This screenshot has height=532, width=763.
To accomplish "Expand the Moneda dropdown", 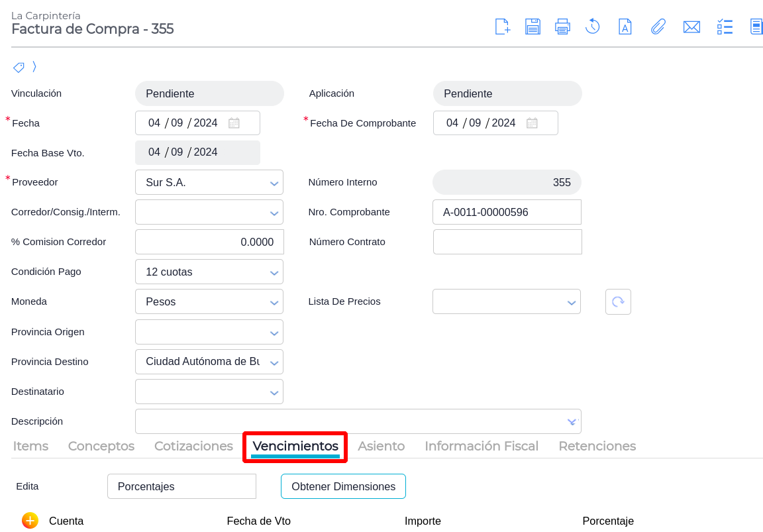I will coord(274,302).
